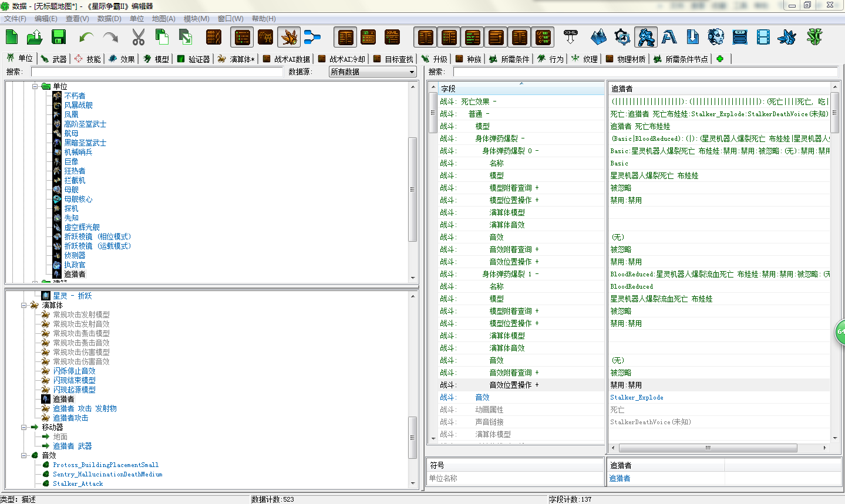This screenshot has height=504, width=845.
Task: Click the 字段 column header
Action: pos(521,89)
